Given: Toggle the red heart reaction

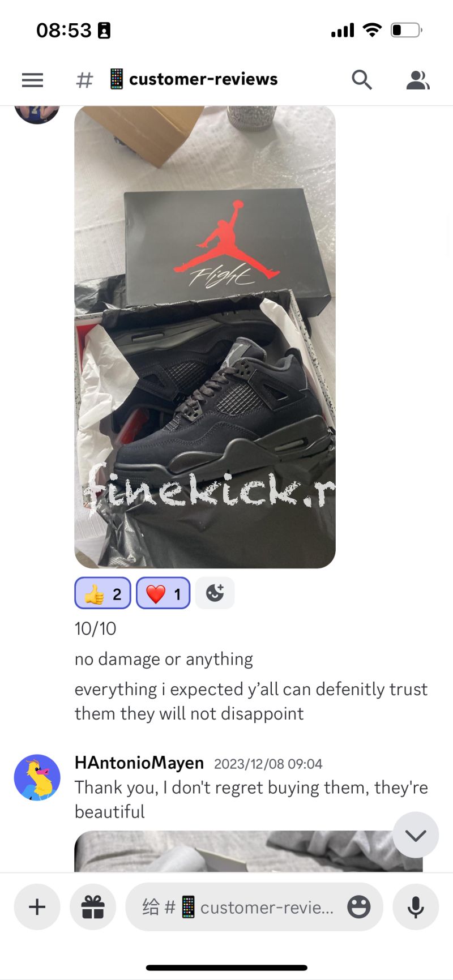Looking at the screenshot, I should click(163, 593).
